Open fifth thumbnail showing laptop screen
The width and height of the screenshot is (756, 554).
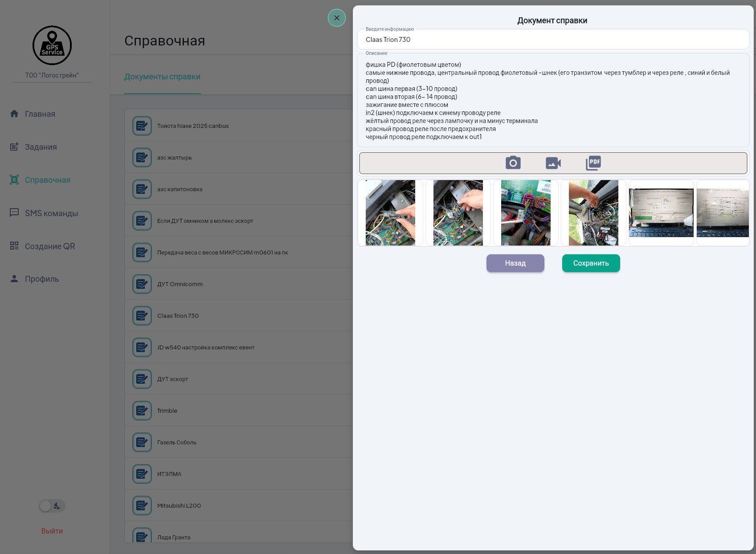coord(661,213)
